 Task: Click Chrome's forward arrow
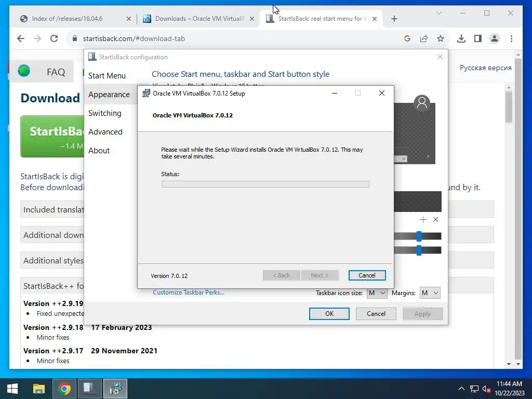(37, 38)
